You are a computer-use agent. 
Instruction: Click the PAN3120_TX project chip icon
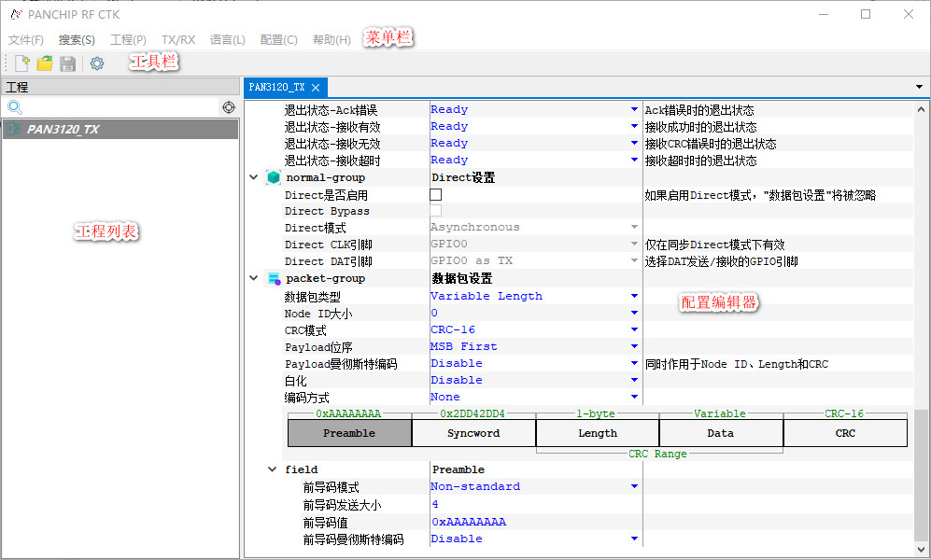click(13, 130)
